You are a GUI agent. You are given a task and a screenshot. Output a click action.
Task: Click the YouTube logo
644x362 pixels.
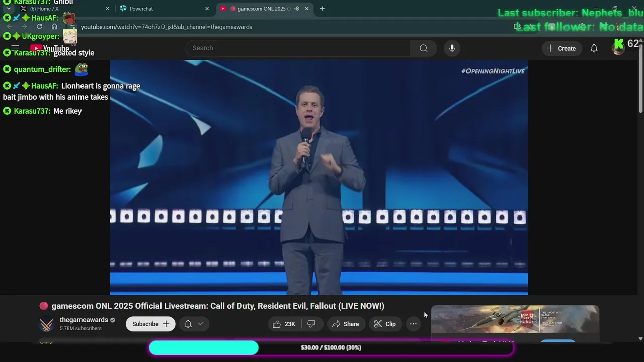[49, 48]
